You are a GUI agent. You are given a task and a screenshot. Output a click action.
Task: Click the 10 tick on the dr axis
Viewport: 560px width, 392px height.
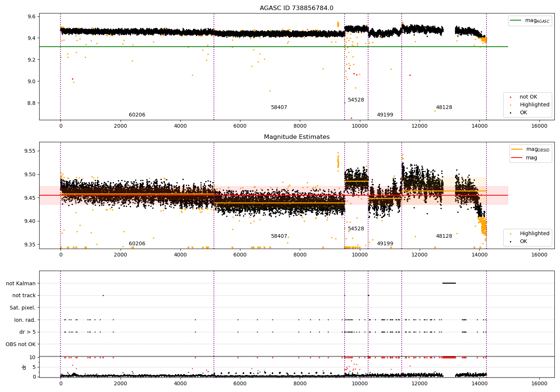(x=32, y=357)
